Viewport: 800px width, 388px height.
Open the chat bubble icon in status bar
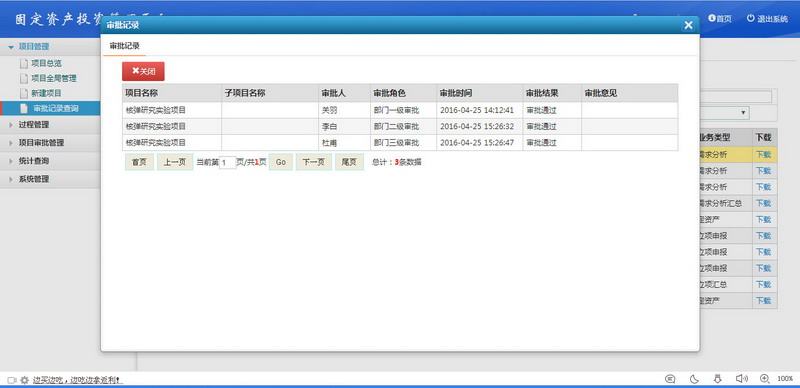tap(670, 379)
